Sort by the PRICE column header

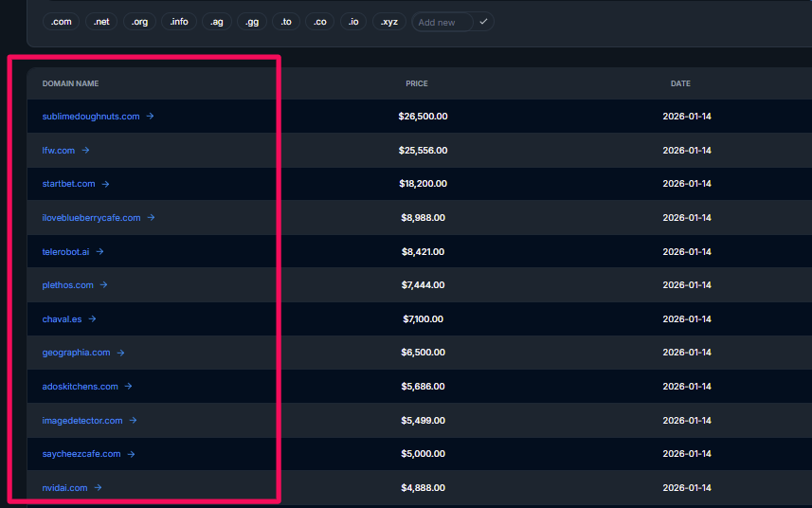(416, 83)
